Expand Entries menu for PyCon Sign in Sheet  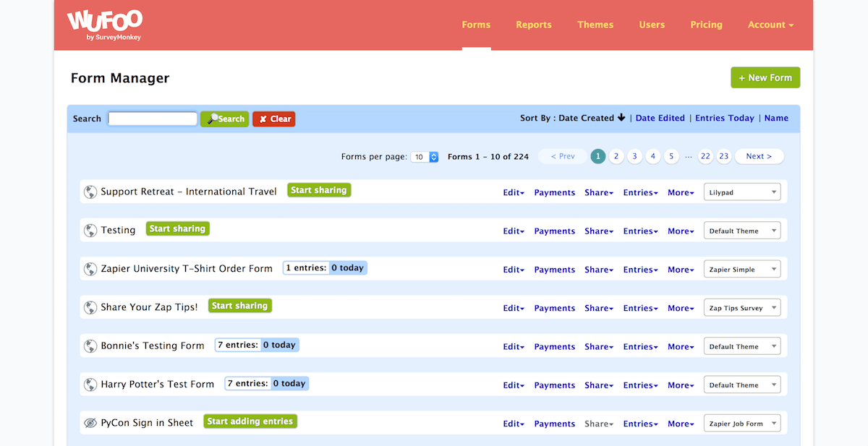(640, 424)
